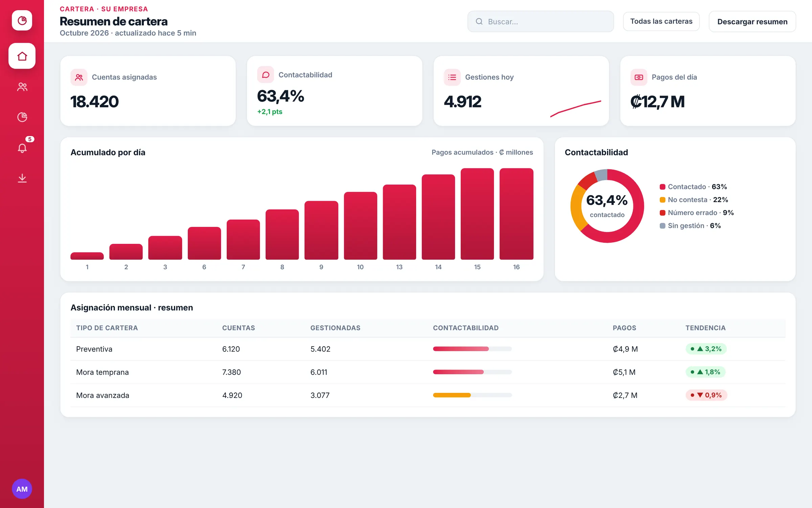Select the No contesta legend swatch
The image size is (812, 508).
point(662,199)
